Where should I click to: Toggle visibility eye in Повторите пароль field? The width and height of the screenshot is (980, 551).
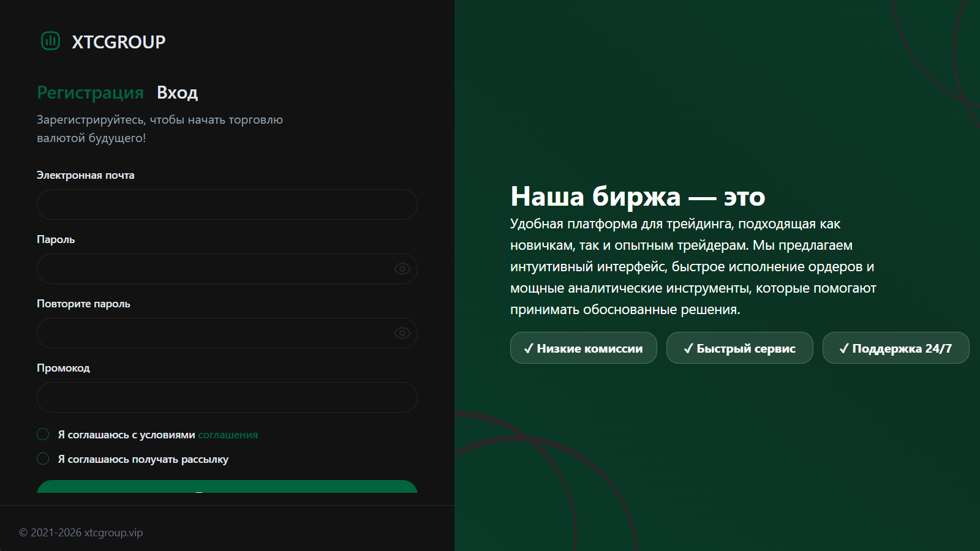tap(402, 333)
